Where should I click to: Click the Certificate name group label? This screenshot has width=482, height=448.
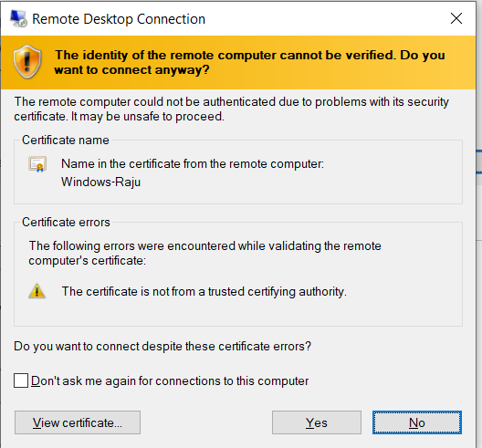tap(66, 141)
